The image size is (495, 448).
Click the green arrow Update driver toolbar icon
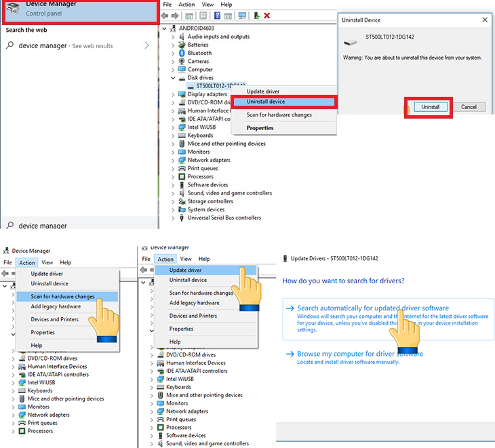[x=257, y=16]
